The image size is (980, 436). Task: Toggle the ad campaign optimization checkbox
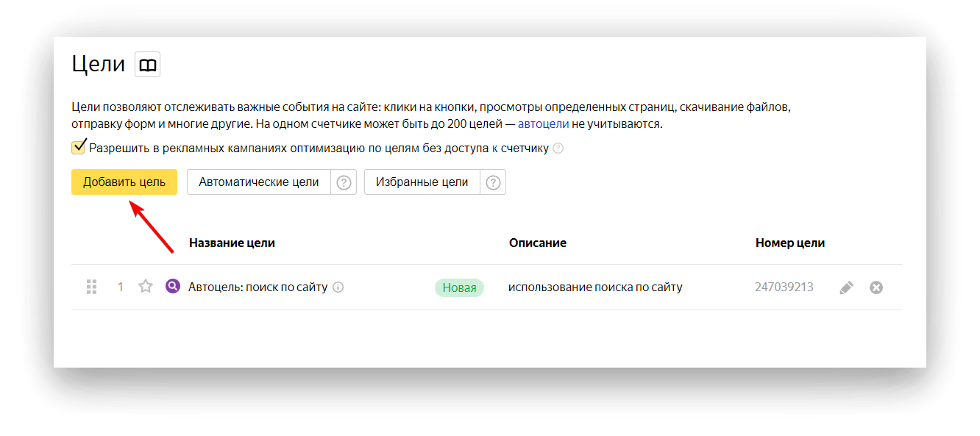click(79, 148)
